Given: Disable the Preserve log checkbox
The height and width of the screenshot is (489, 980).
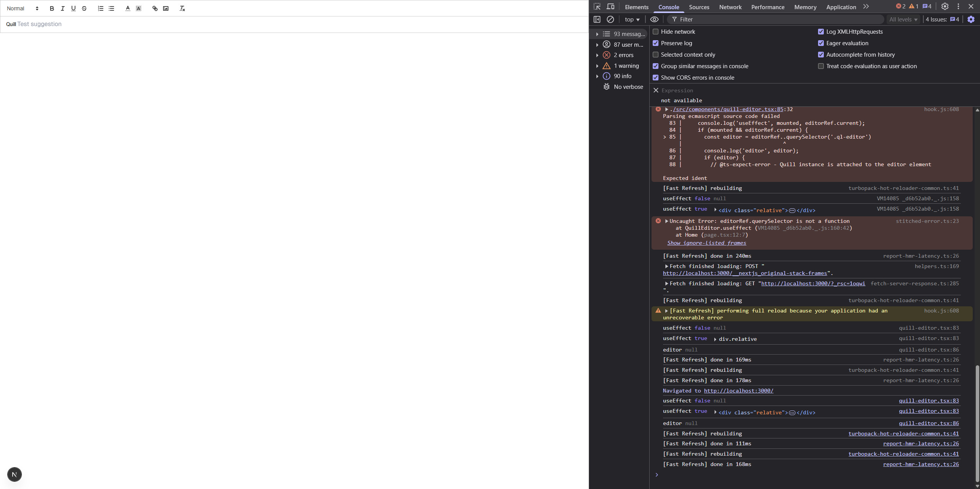Looking at the screenshot, I should coord(656,43).
